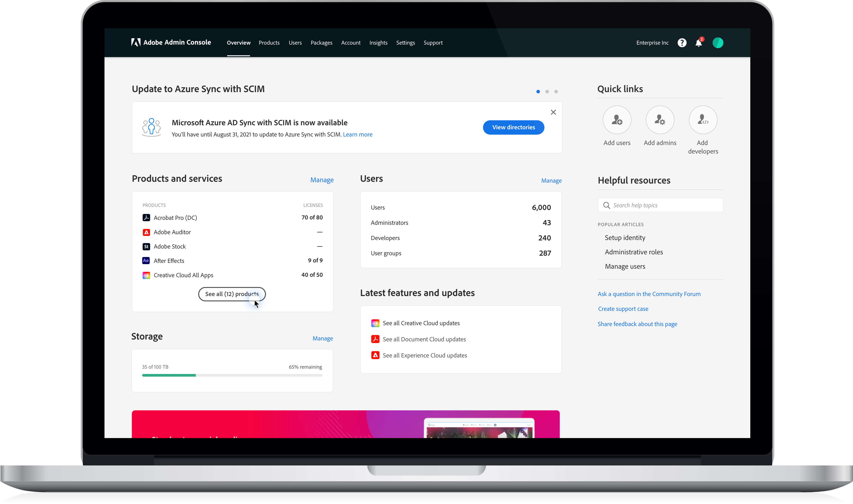
Task: Click the Users count 6,000
Action: pyautogui.click(x=541, y=208)
